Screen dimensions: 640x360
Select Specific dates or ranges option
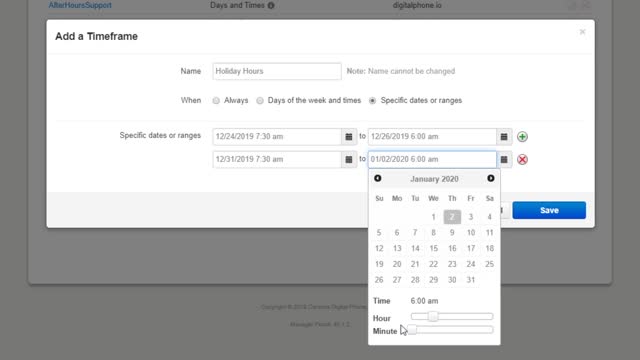[x=372, y=101]
